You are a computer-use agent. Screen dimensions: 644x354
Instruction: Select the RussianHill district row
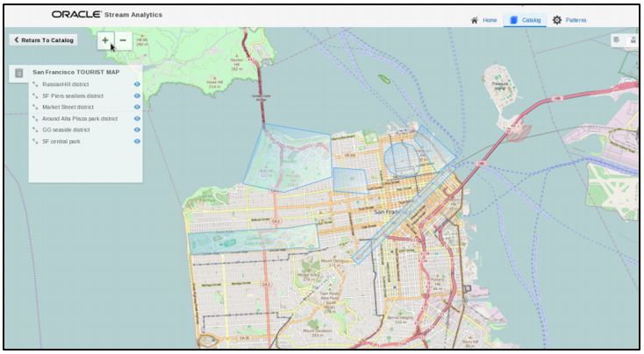pos(86,84)
